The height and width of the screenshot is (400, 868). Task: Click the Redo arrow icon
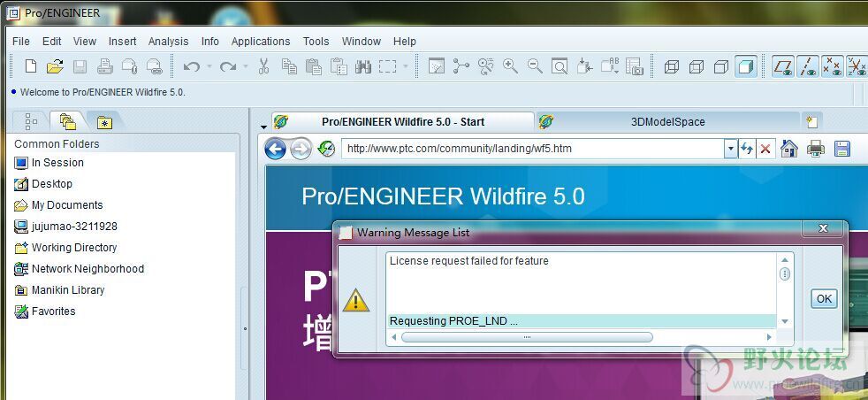pos(227,67)
